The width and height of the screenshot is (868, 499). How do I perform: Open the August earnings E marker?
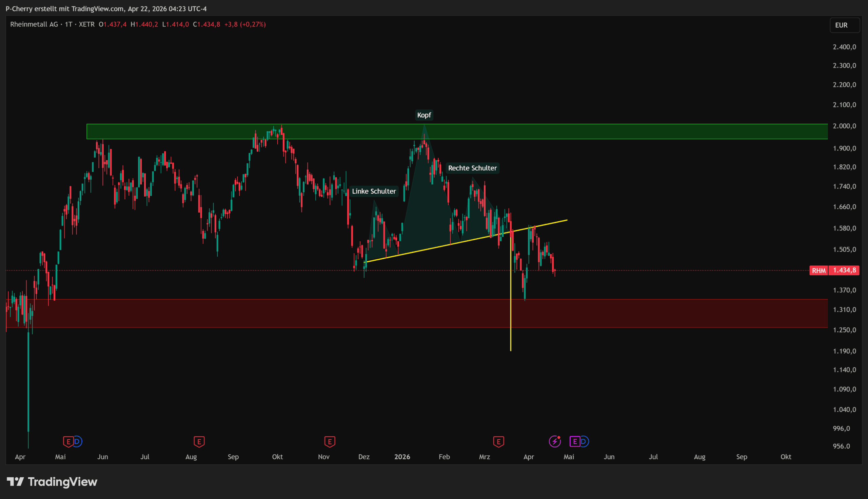click(199, 441)
